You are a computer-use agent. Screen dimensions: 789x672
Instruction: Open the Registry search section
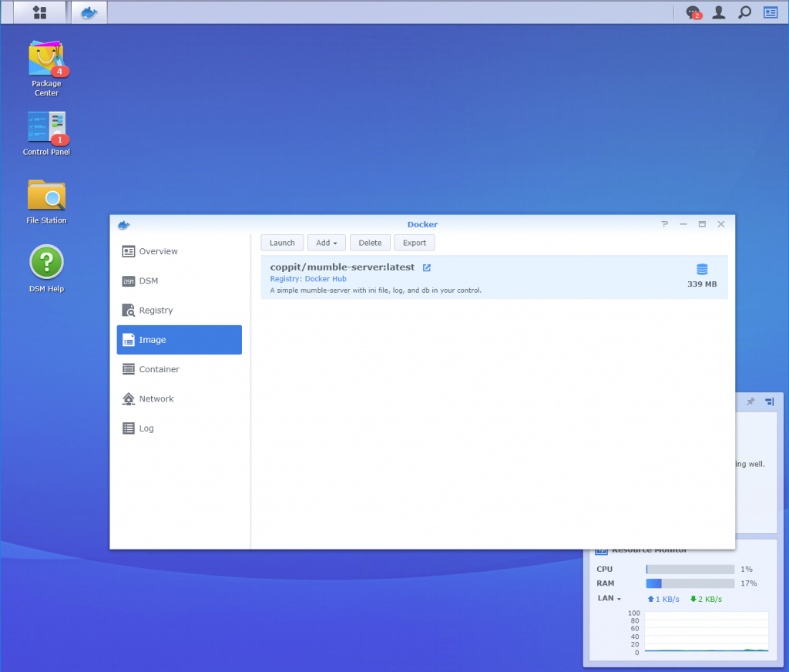(x=154, y=310)
